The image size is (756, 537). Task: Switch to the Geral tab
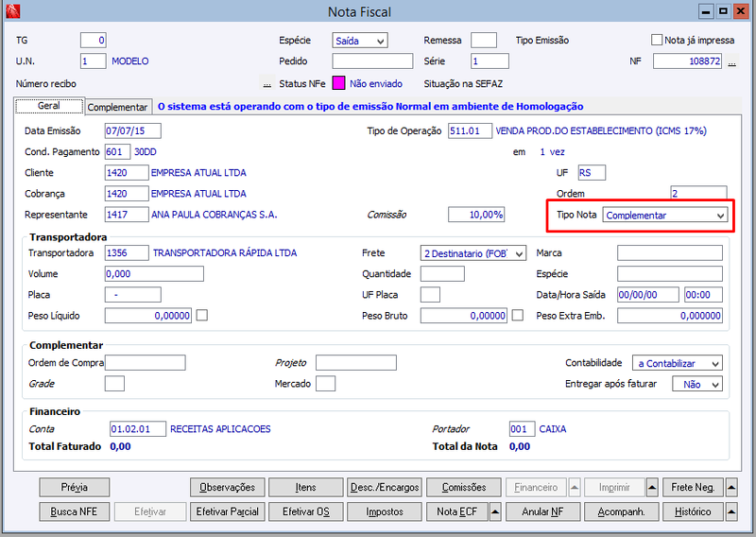click(49, 106)
